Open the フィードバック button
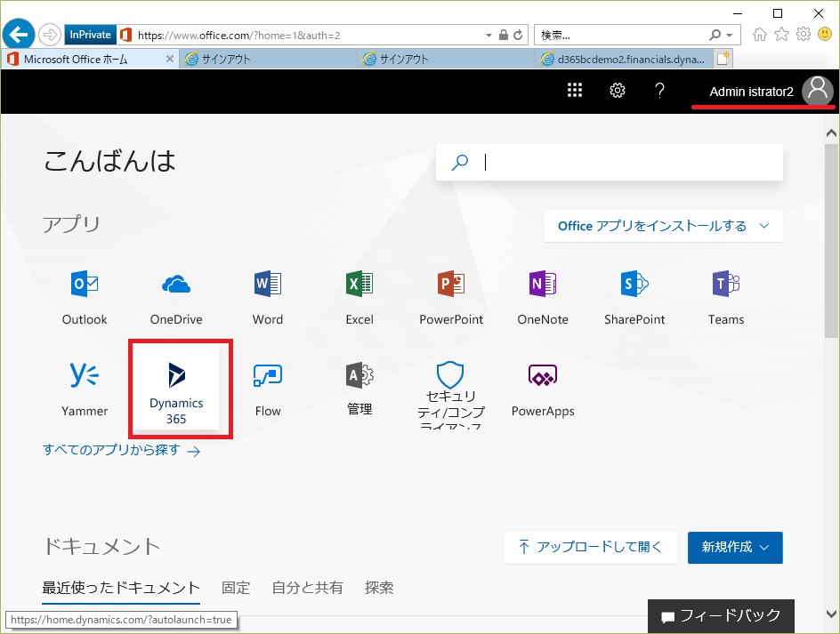840x634 pixels. [721, 616]
